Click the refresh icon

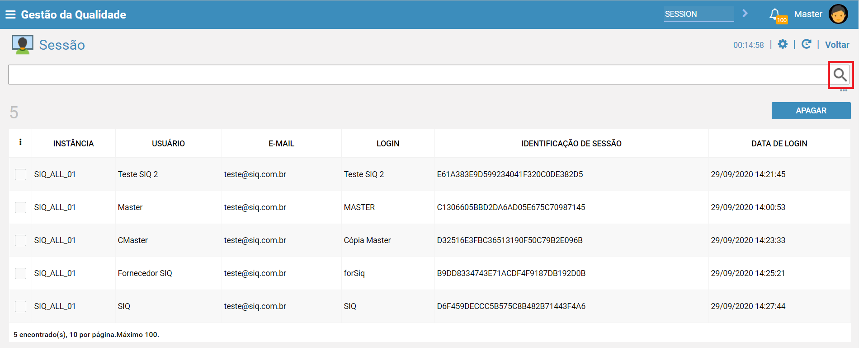click(806, 44)
